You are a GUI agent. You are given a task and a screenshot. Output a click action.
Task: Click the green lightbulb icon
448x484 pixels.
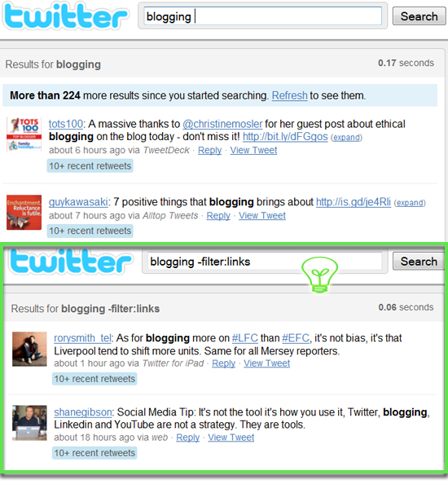pyautogui.click(x=319, y=275)
